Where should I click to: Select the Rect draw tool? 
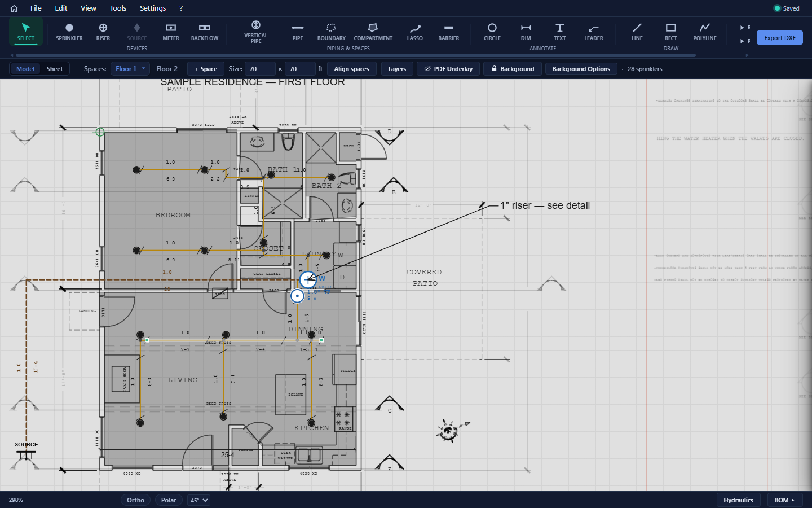[x=671, y=32]
